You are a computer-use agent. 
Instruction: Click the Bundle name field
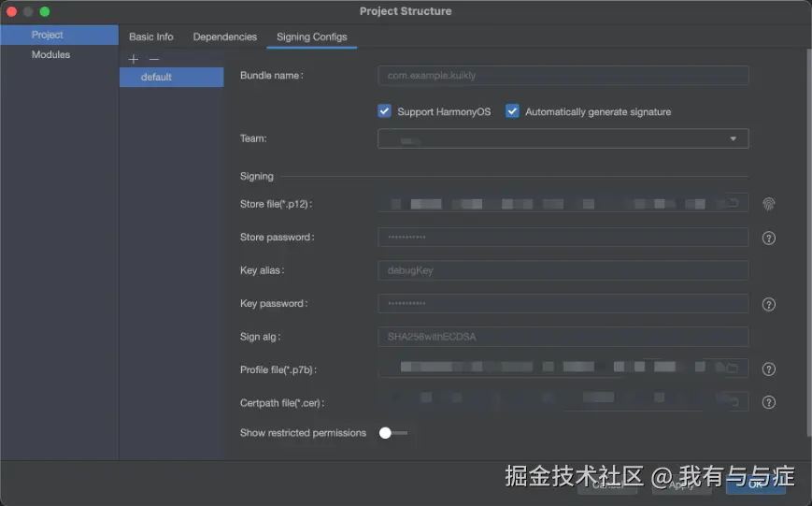click(x=563, y=75)
